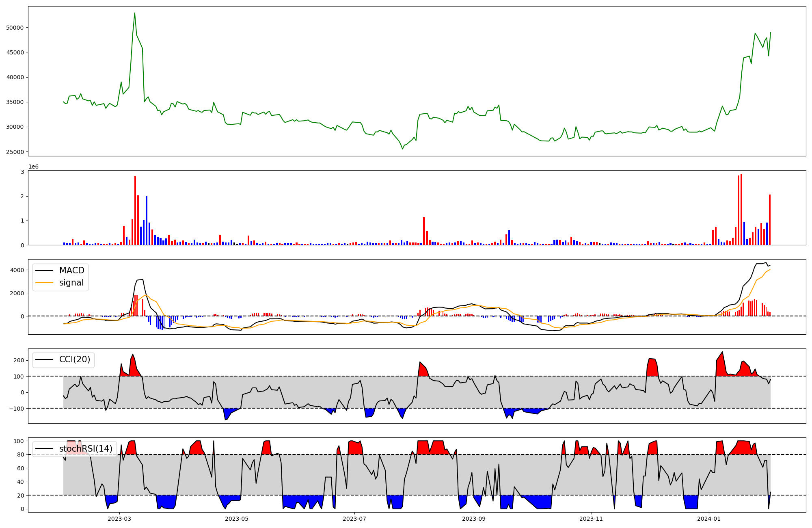The width and height of the screenshot is (812, 528).
Task: Click the MACD legend label
Action: click(71, 270)
